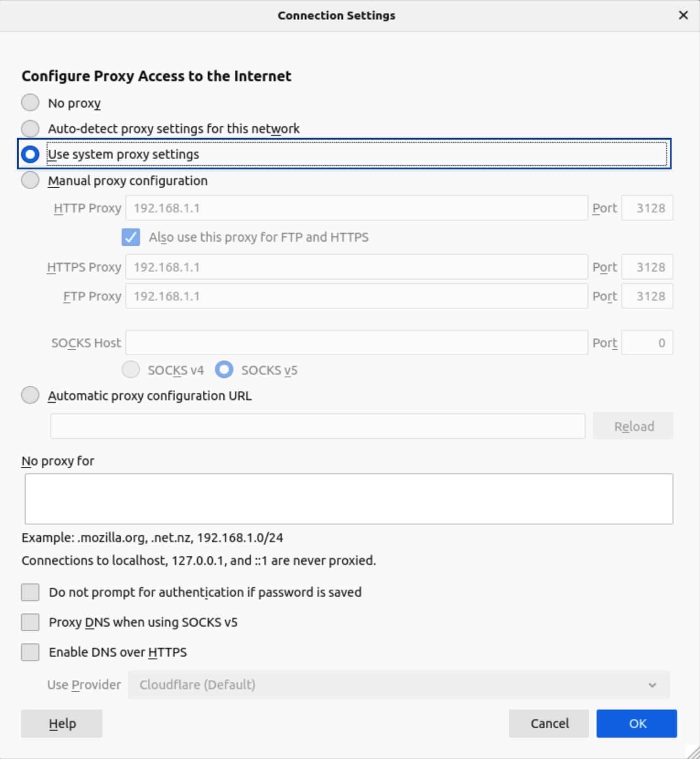Select Use system proxy settings
The image size is (700, 759).
click(30, 154)
